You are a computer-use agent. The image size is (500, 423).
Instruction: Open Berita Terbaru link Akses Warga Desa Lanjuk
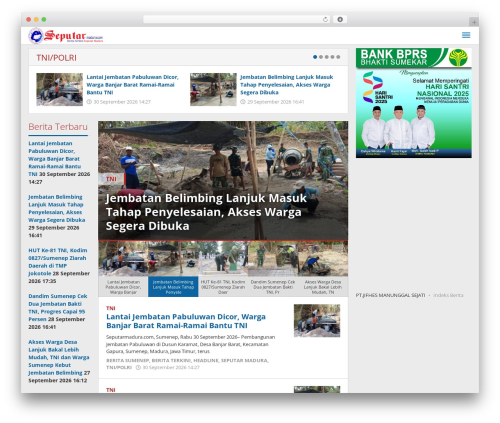59,357
